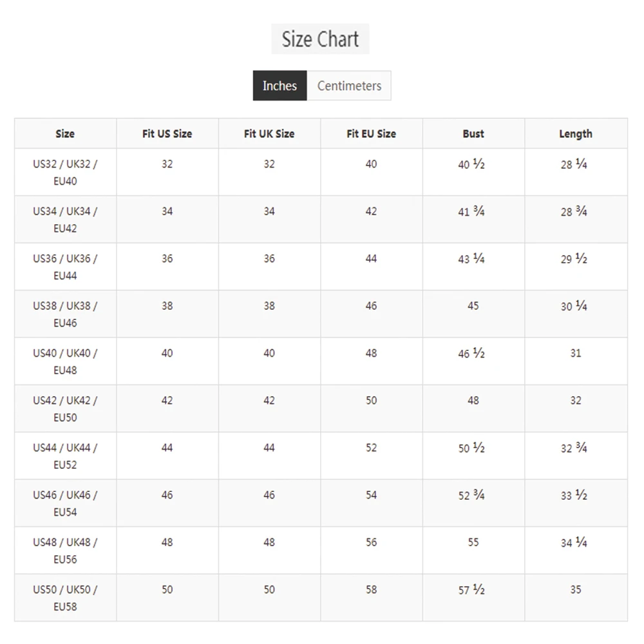Image resolution: width=644 pixels, height=644 pixels.
Task: Switch to the Centimeters tab
Action: pyautogui.click(x=349, y=86)
